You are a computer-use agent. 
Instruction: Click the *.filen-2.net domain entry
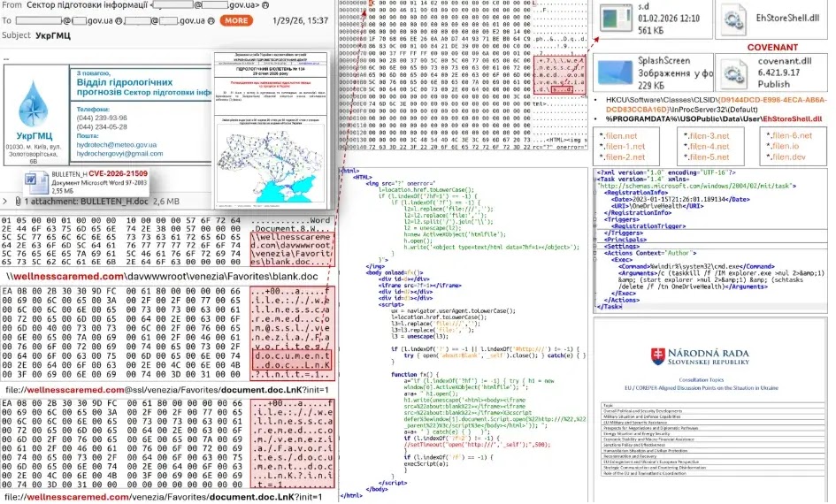[622, 157]
